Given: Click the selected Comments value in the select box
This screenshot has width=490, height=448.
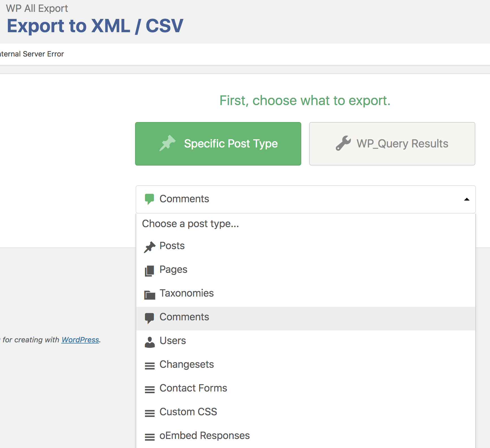Looking at the screenshot, I should [x=184, y=199].
